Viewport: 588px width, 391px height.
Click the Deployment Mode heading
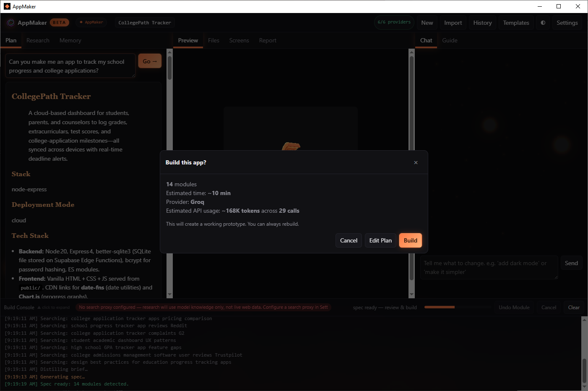(x=43, y=205)
